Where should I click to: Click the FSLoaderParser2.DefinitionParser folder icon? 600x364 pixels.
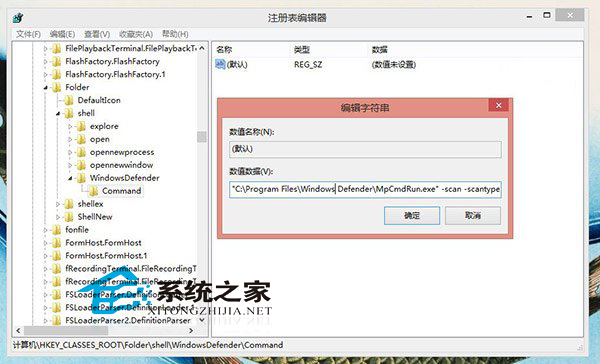57,320
